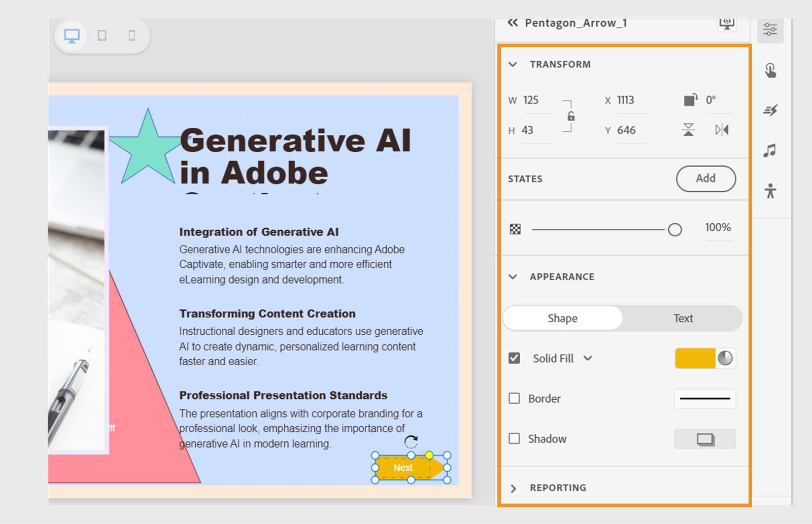
Task: Open the yellow fill color swatch
Action: (x=697, y=359)
